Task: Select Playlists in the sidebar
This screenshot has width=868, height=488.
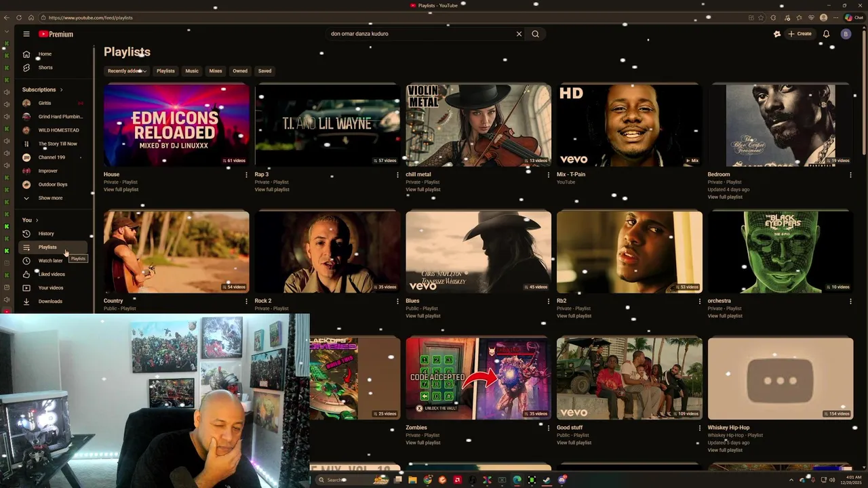Action: tap(53, 247)
